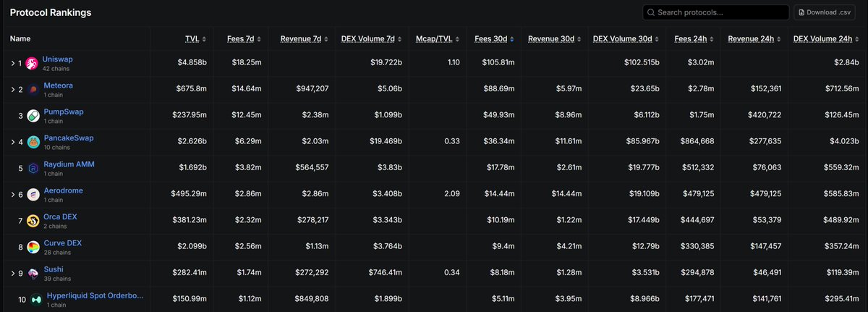Screen dimensions: 868x312
Task: Sort table by TVL column header
Action: [x=192, y=38]
